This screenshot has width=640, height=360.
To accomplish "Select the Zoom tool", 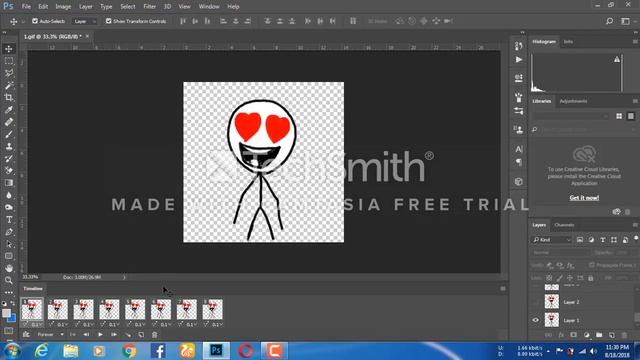I will point(9,280).
